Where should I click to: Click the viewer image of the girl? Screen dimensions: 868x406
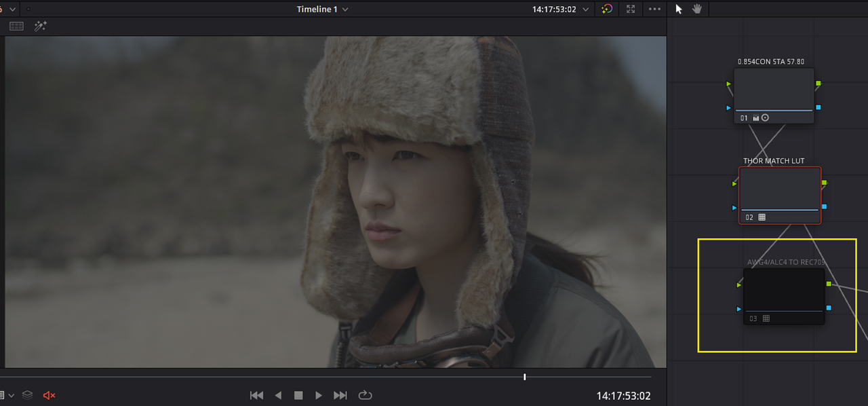tap(336, 202)
